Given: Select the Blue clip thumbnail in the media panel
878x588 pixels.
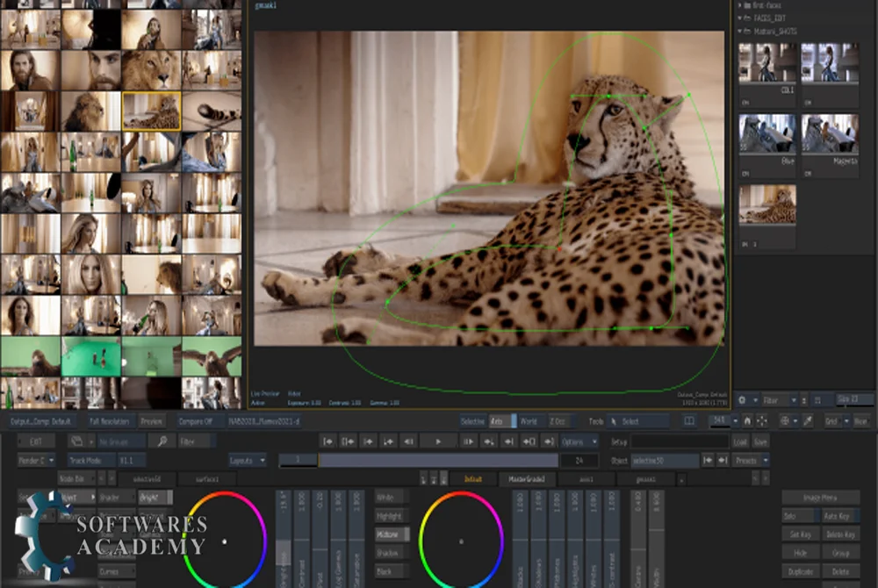Looking at the screenshot, I should pyautogui.click(x=766, y=133).
